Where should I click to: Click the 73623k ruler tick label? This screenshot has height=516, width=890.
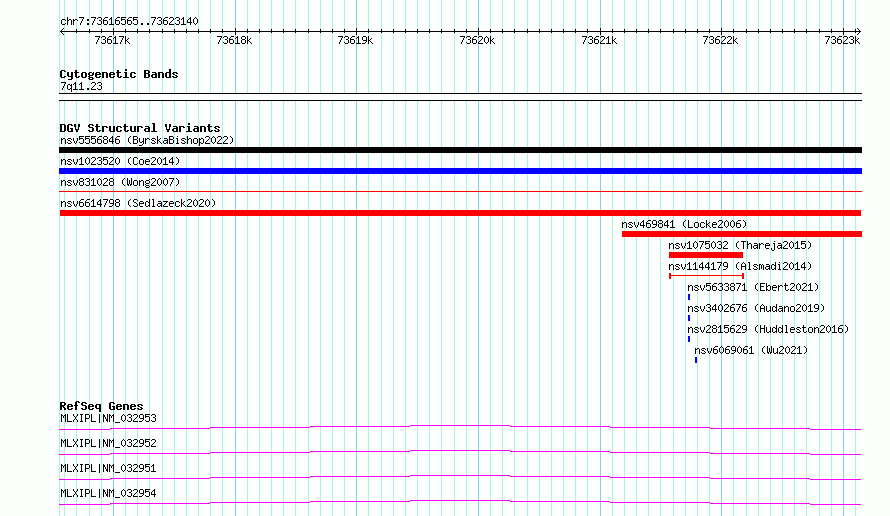point(842,40)
